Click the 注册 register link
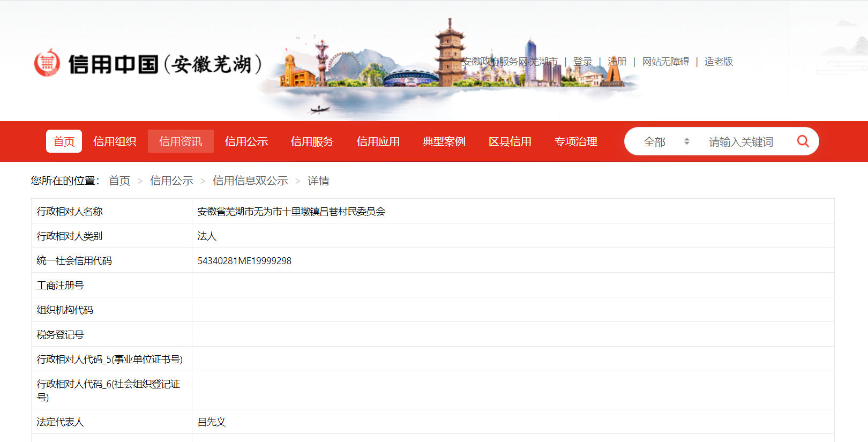 pos(617,62)
